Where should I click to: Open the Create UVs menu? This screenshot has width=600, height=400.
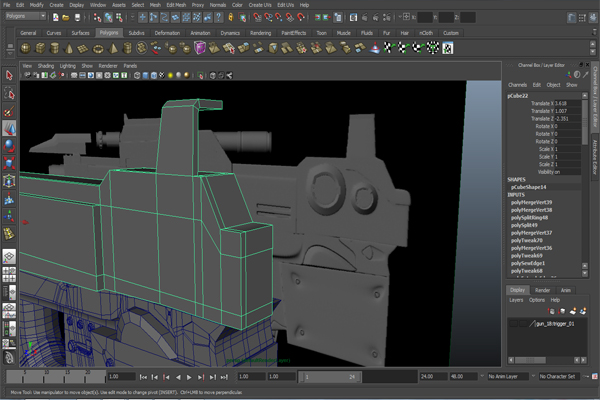click(x=260, y=5)
